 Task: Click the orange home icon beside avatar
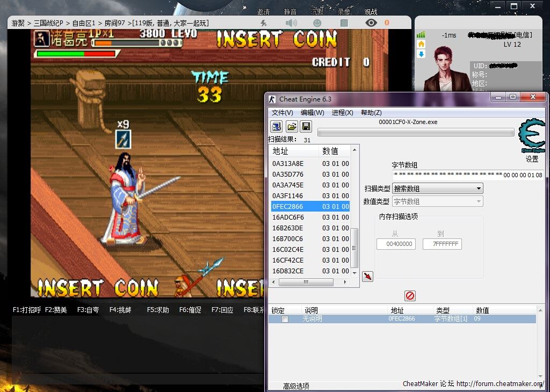click(x=421, y=44)
